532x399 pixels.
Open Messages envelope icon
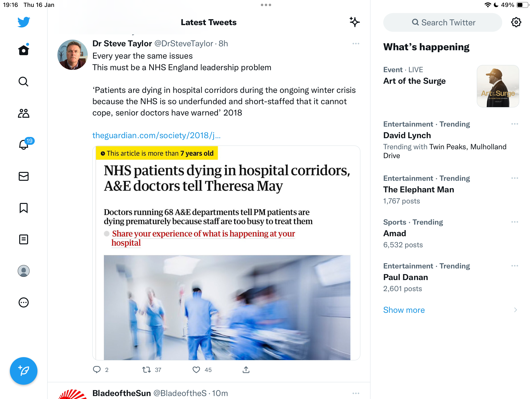(x=24, y=176)
